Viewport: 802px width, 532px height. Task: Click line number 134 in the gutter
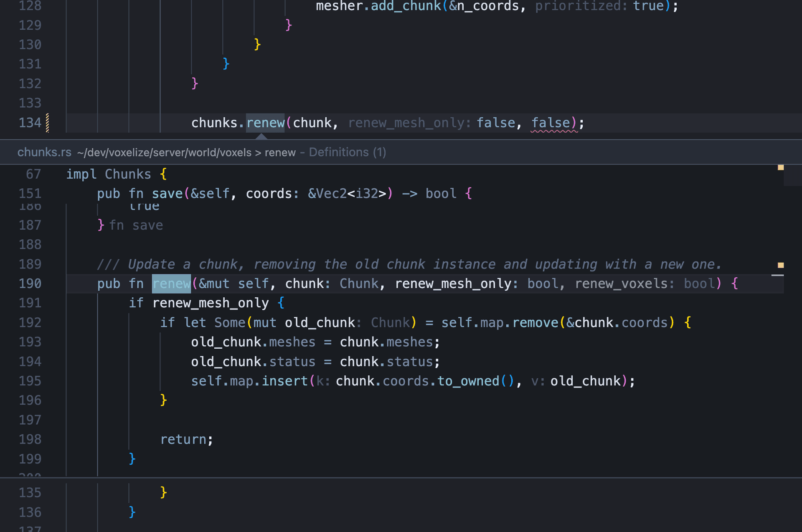[x=30, y=122]
